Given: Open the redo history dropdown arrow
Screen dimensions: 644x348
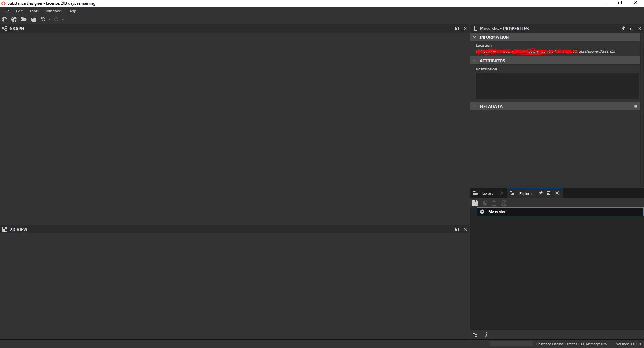Looking at the screenshot, I should point(63,19).
